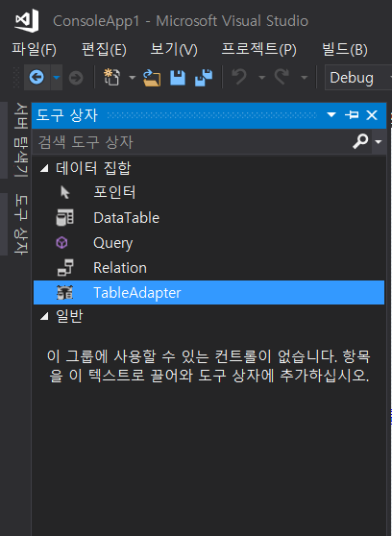Image resolution: width=392 pixels, height=536 pixels.
Task: Toggle the toolbox auto-hide pin
Action: (352, 114)
